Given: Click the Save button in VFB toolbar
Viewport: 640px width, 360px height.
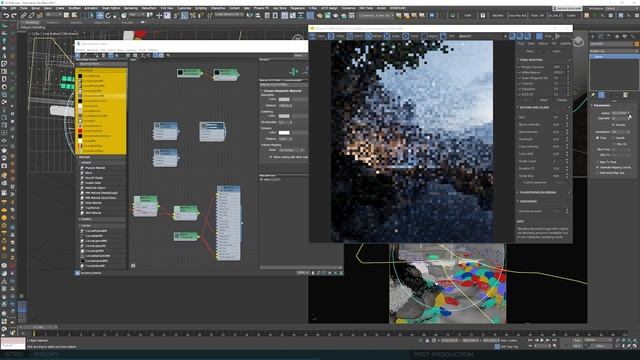Looking at the screenshot, I should 318,36.
